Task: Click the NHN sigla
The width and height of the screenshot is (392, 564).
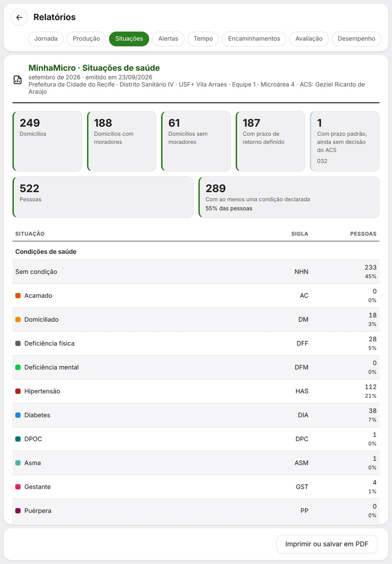Action: coord(301,272)
